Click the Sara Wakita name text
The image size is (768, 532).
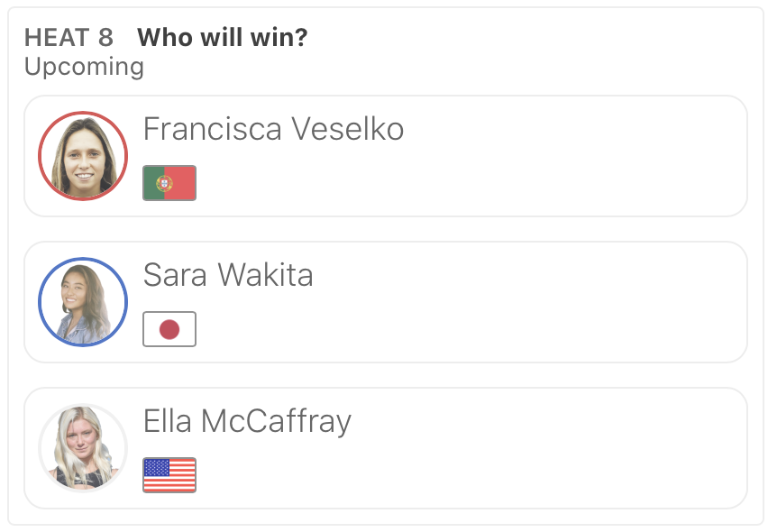point(228,275)
